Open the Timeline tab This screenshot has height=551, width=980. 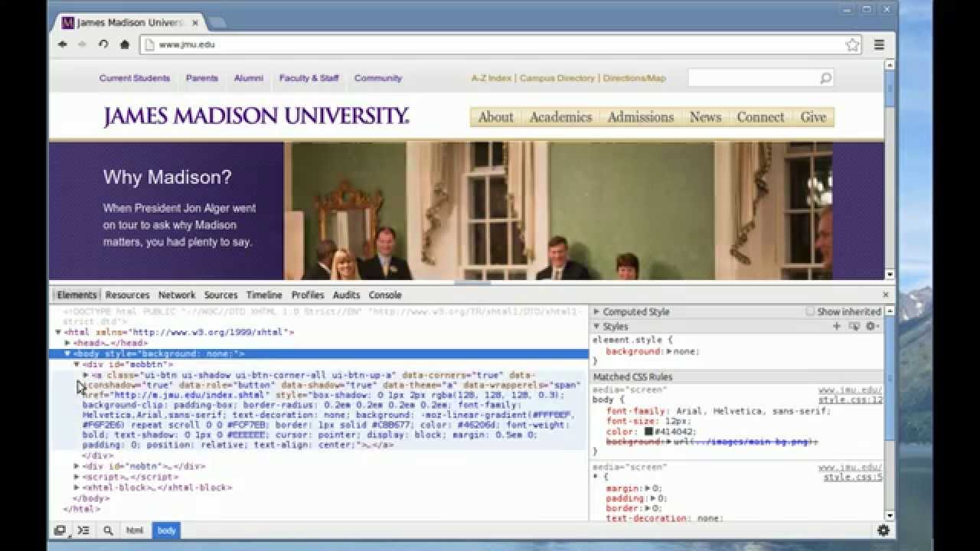[x=264, y=295]
